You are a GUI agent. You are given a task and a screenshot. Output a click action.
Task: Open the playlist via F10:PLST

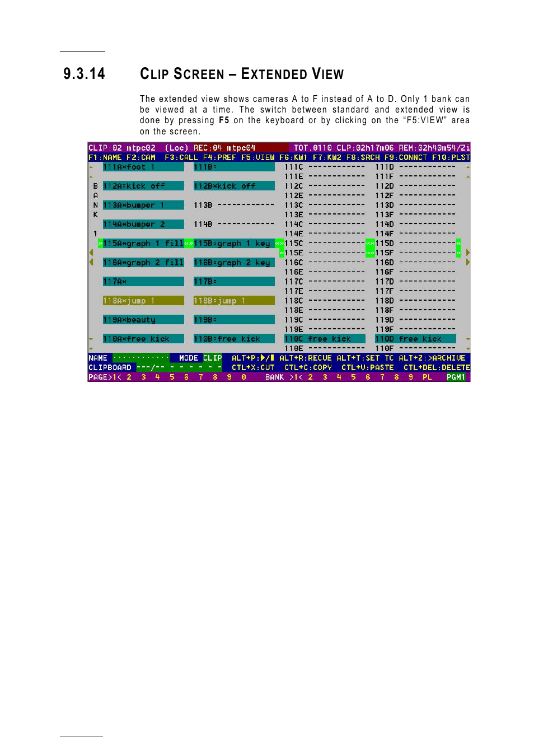[451, 158]
